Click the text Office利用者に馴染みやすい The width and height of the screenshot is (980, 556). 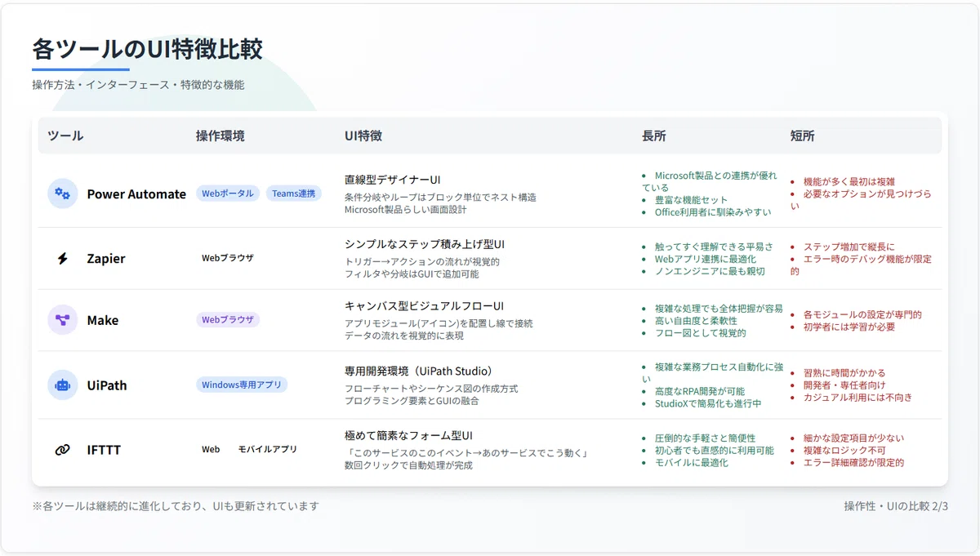[x=713, y=212]
